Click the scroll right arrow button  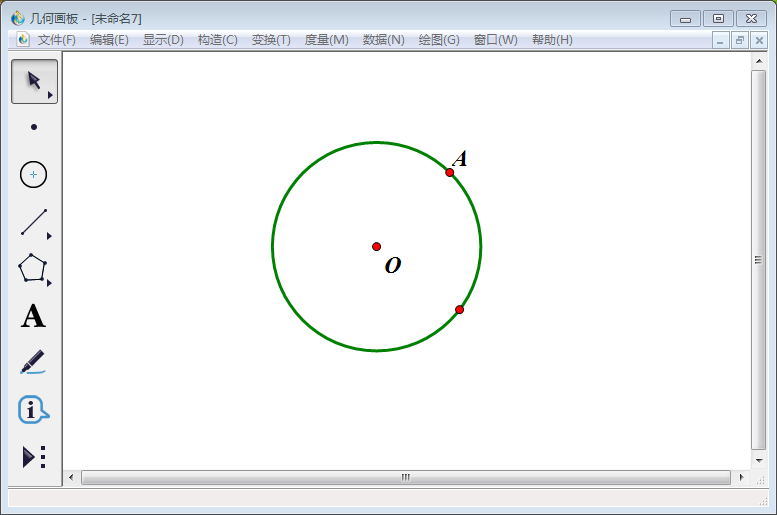pos(741,478)
